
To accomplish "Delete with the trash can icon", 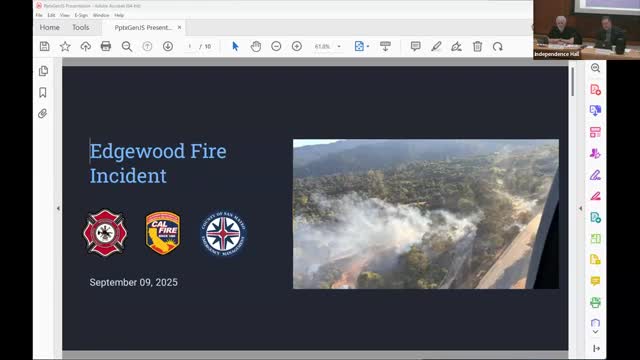I will 477,47.
